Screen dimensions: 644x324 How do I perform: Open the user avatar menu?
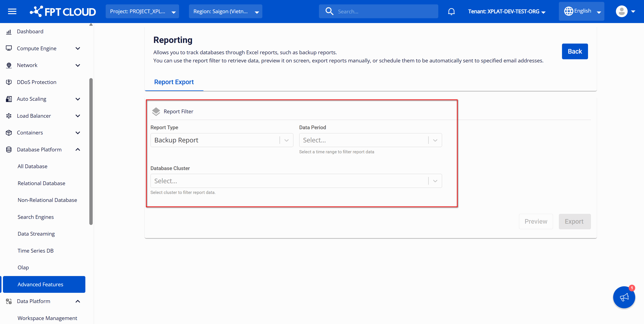coord(625,11)
